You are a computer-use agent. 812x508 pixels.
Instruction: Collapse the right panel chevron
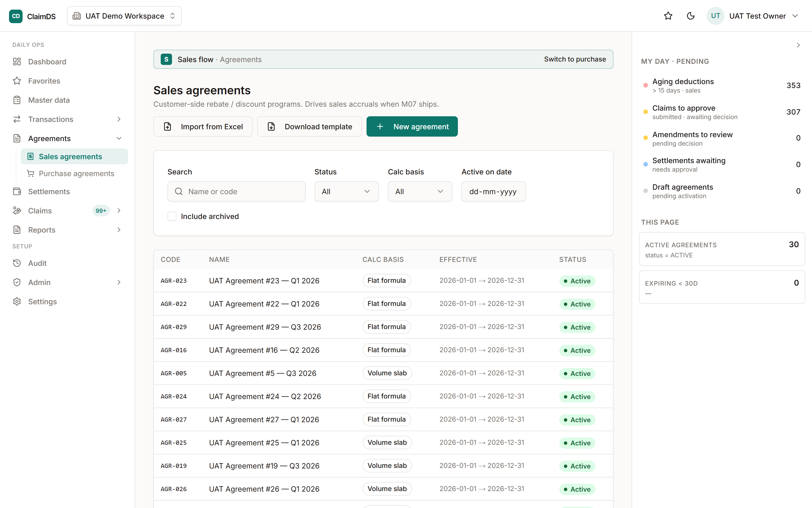point(798,45)
